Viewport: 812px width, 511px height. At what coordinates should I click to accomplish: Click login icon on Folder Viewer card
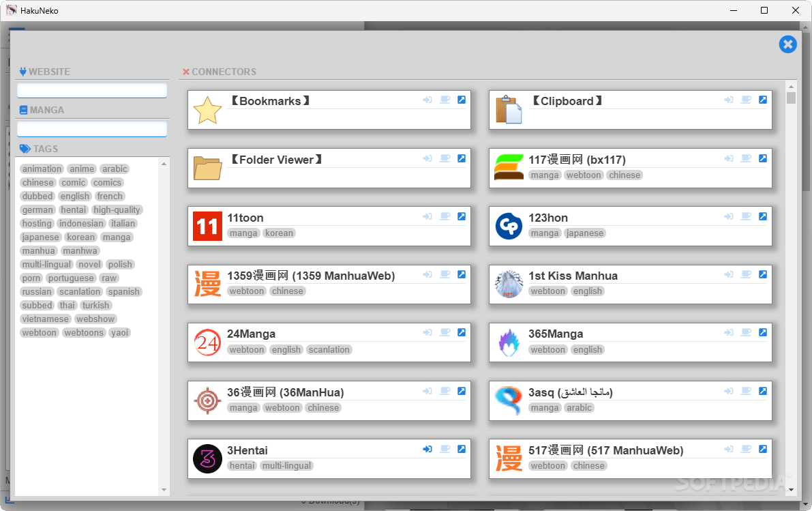click(427, 158)
